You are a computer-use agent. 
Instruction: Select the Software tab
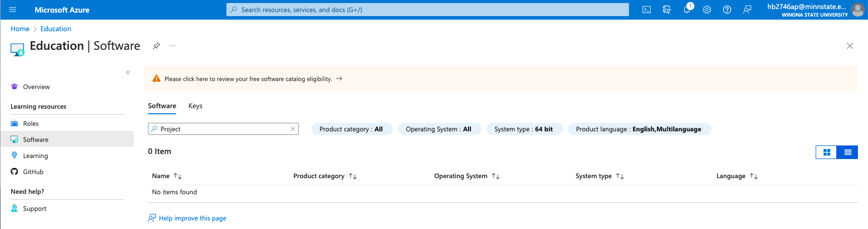(x=162, y=106)
